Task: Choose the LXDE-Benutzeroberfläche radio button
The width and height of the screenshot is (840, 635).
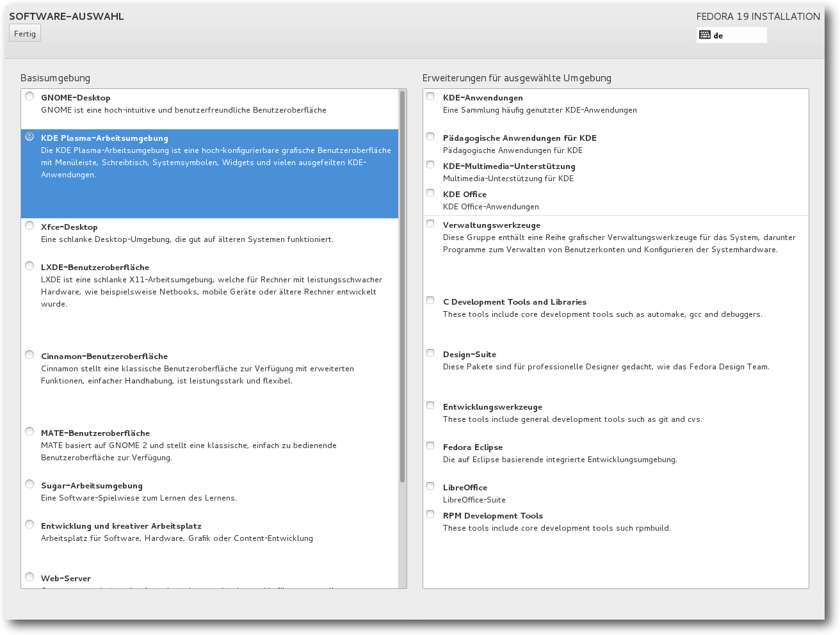Action: [29, 266]
